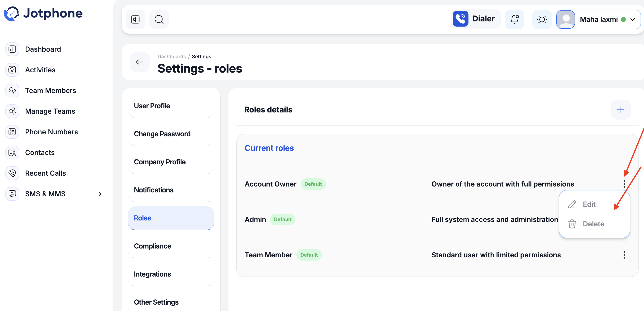Open SMS & MMS in the sidebar

(45, 194)
